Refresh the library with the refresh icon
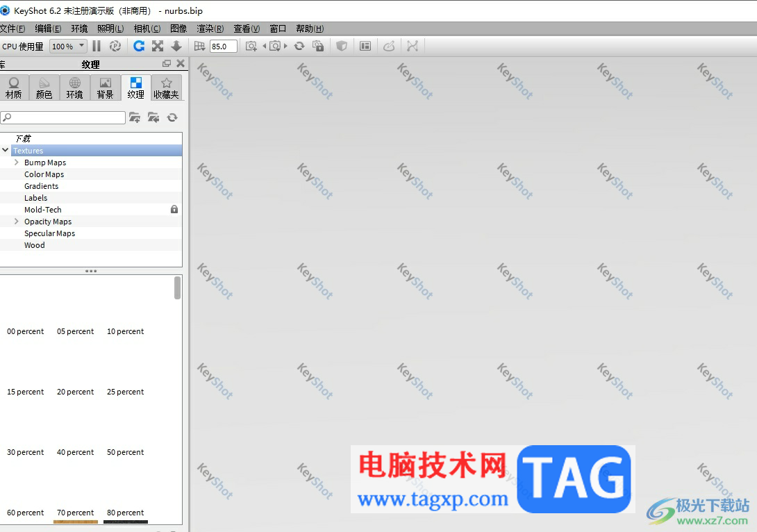 tap(172, 117)
